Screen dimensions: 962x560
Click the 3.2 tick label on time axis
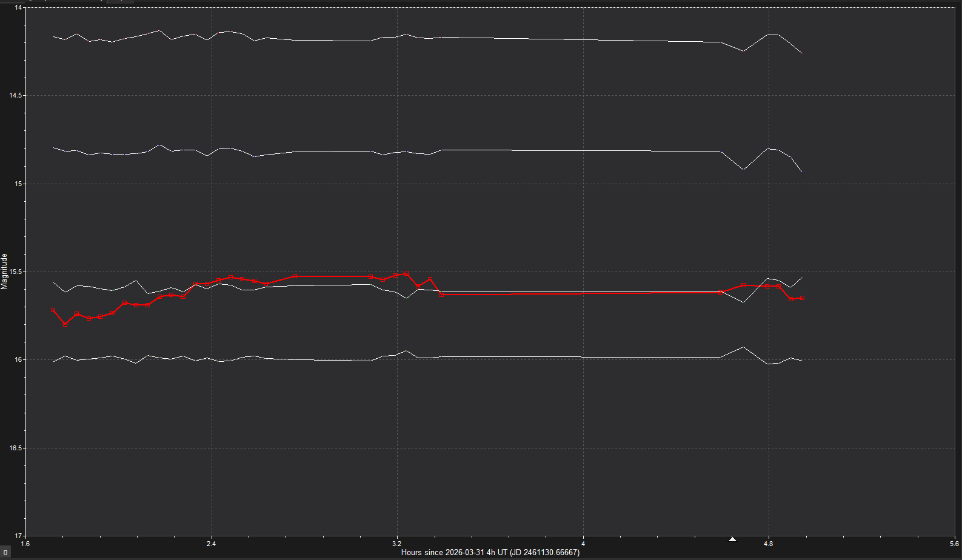[397, 544]
